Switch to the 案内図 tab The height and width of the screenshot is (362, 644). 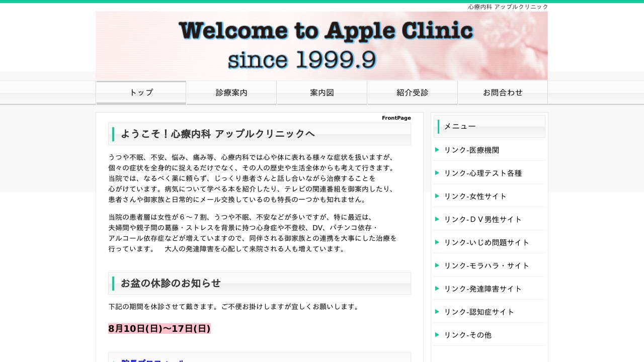(x=322, y=93)
